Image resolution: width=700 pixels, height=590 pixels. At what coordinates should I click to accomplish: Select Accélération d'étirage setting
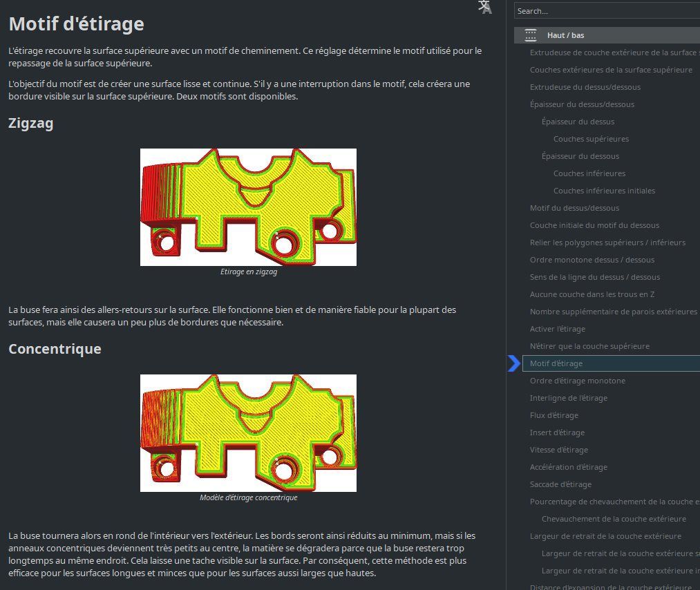(x=568, y=467)
